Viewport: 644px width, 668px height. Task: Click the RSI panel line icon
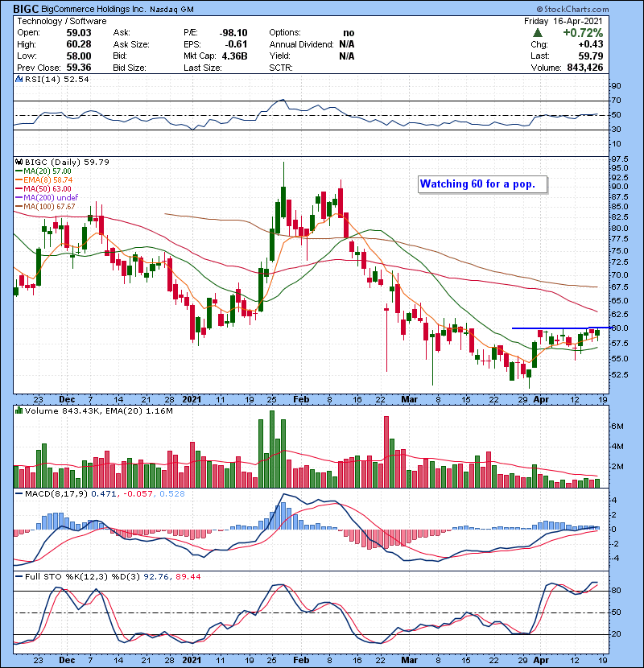19,79
